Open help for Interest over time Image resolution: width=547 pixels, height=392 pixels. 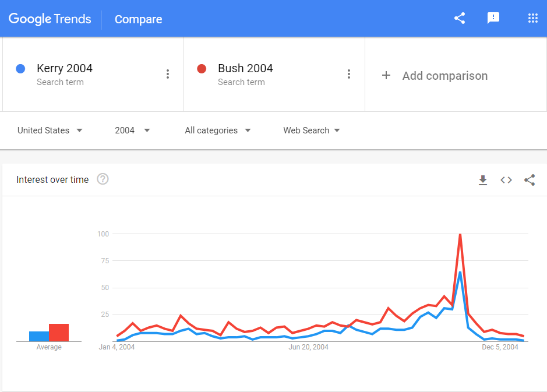(103, 179)
